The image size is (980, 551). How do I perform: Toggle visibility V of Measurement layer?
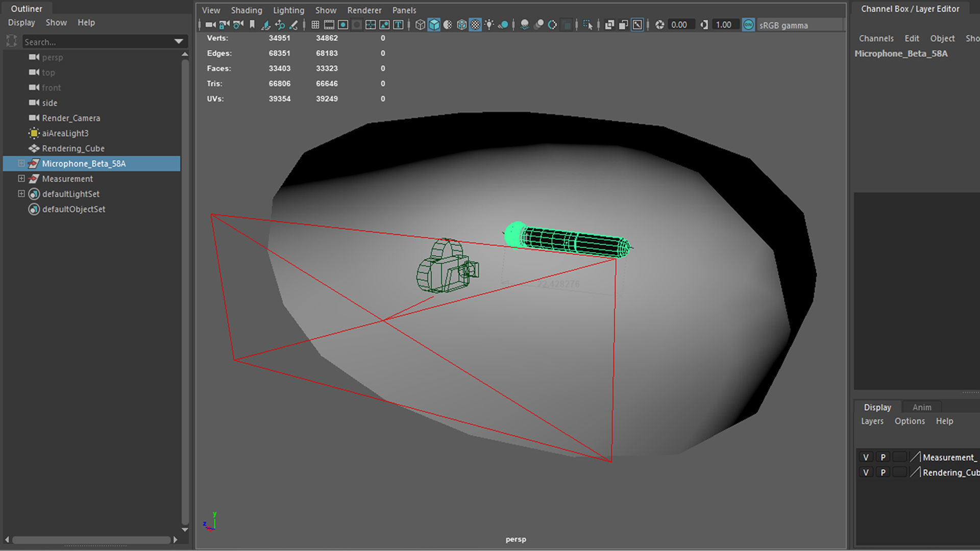click(x=866, y=457)
